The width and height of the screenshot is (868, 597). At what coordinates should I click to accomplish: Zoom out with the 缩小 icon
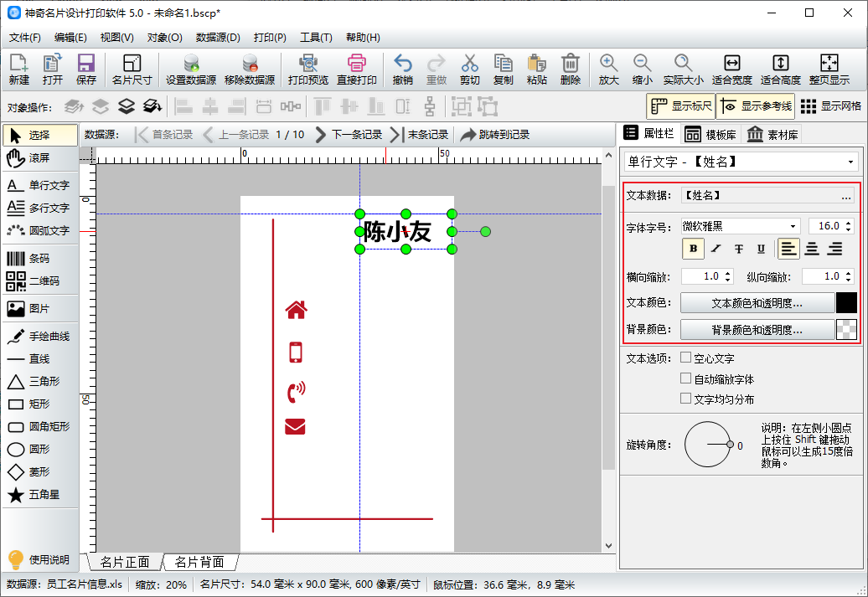642,69
